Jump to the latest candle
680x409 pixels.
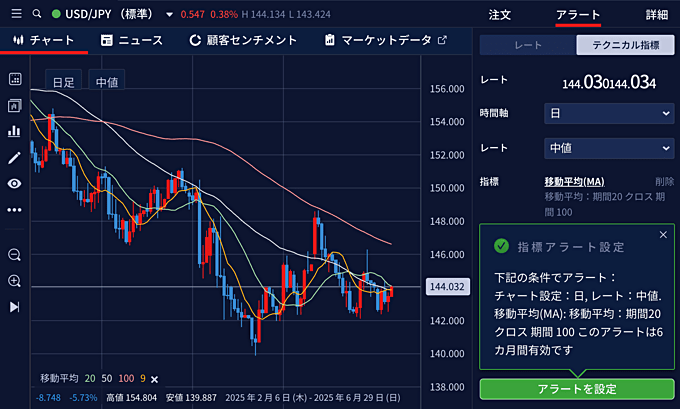coord(14,307)
